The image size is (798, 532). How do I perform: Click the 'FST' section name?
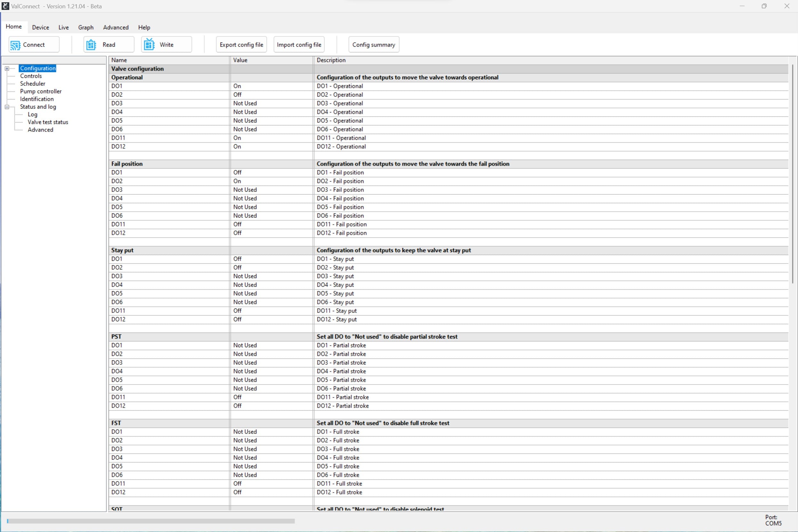pyautogui.click(x=116, y=423)
